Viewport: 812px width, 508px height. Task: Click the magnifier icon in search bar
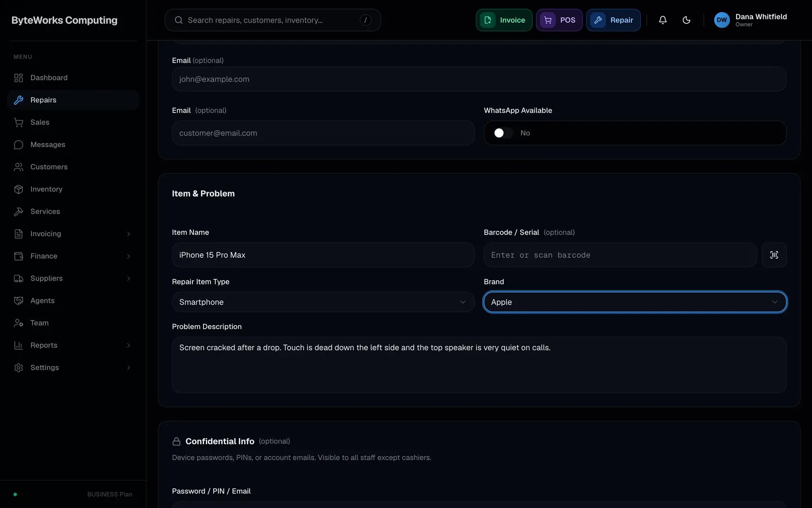pyautogui.click(x=179, y=20)
